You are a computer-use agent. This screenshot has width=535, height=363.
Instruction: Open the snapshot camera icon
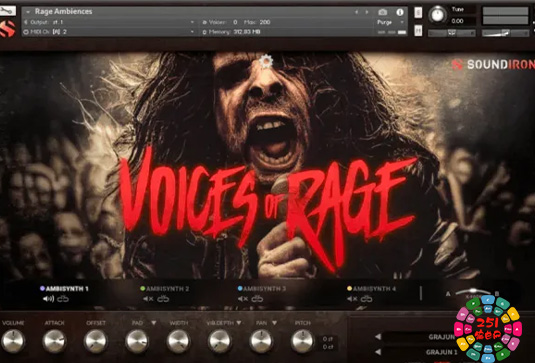(382, 12)
